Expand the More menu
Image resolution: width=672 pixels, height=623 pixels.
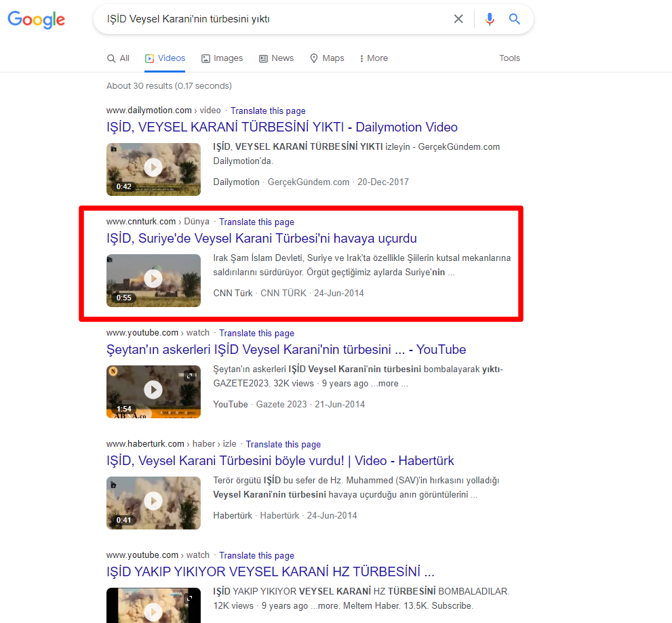[x=374, y=58]
